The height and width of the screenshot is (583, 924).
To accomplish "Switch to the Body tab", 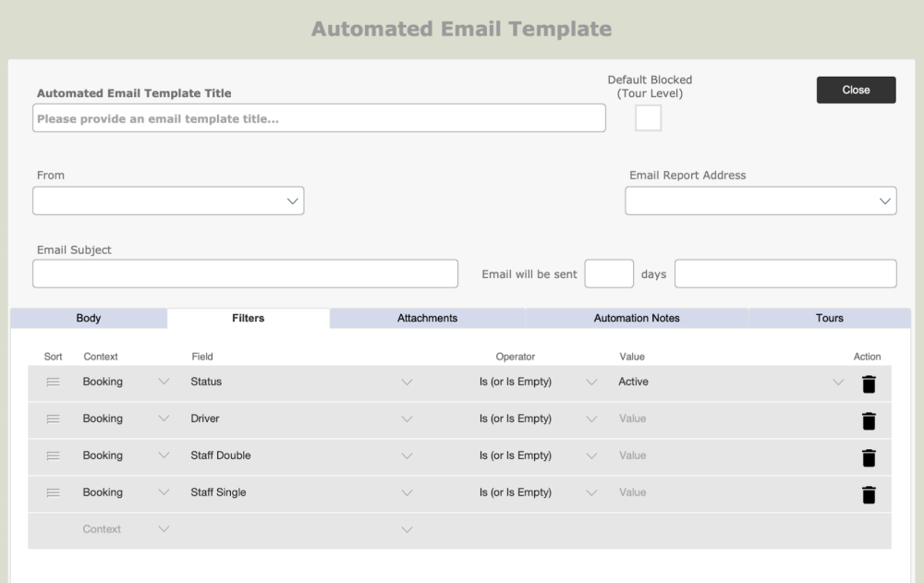I will pyautogui.click(x=89, y=318).
